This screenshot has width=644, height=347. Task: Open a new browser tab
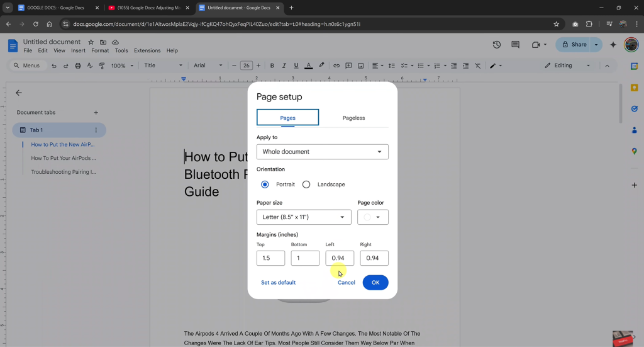[291, 8]
